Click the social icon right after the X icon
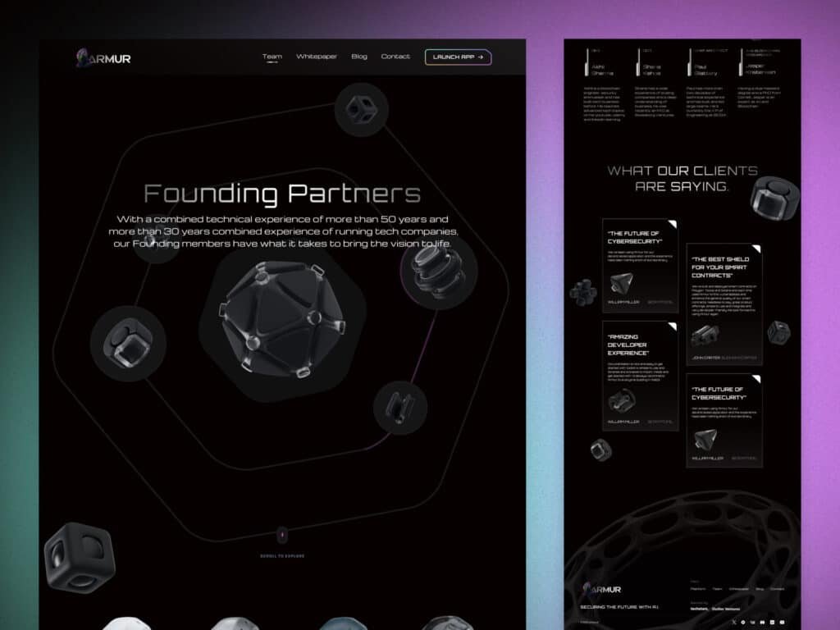This screenshot has height=630, width=840. [x=743, y=622]
